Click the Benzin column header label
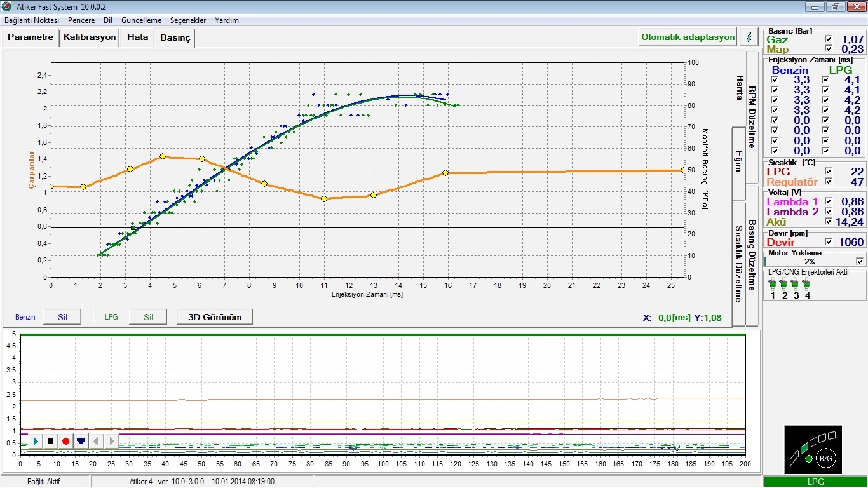 790,70
